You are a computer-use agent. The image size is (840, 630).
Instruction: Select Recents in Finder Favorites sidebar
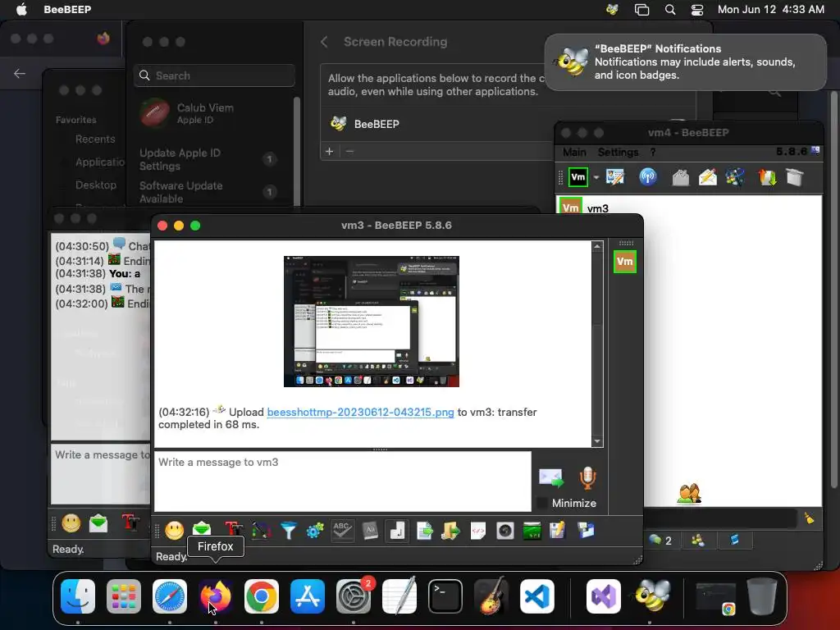point(95,139)
